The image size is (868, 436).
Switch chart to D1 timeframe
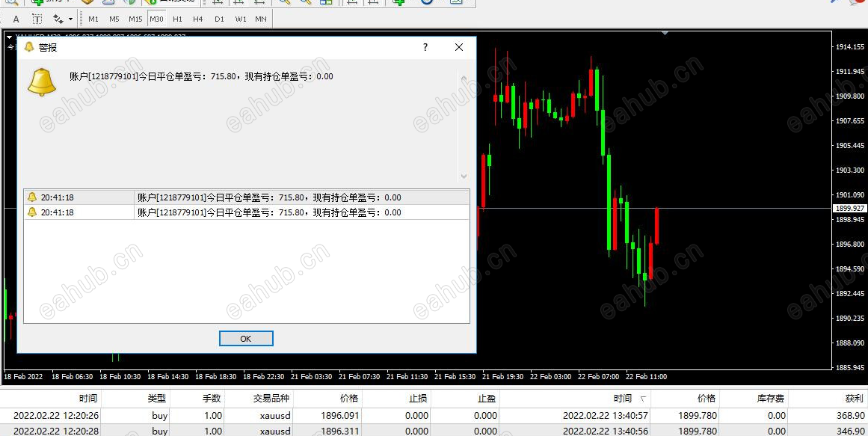click(219, 19)
